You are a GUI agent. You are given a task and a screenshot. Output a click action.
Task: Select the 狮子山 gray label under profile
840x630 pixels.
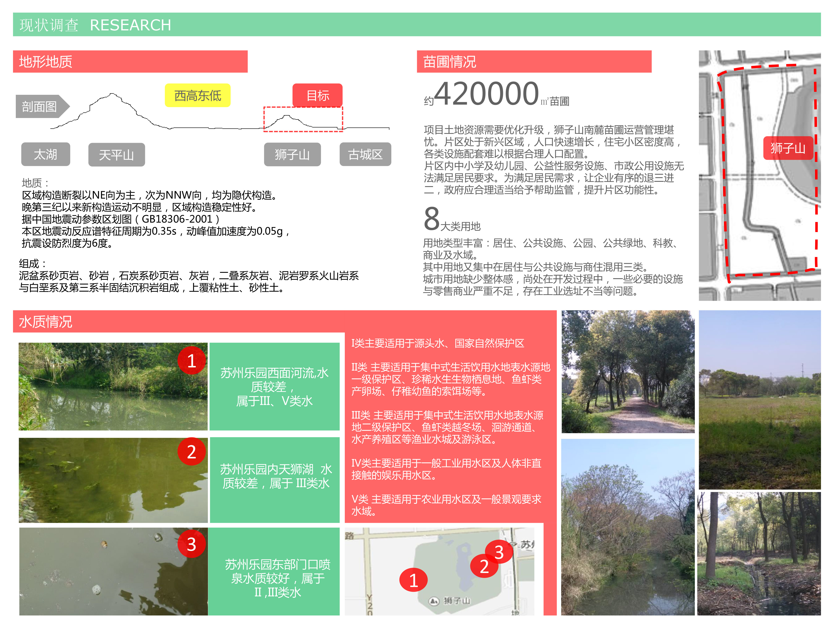tap(292, 154)
